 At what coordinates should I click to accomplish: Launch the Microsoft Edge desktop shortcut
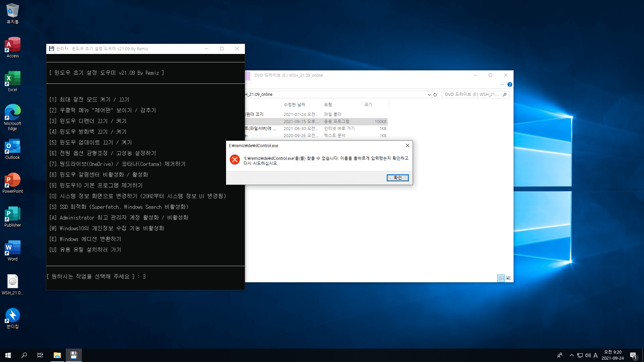(x=13, y=117)
